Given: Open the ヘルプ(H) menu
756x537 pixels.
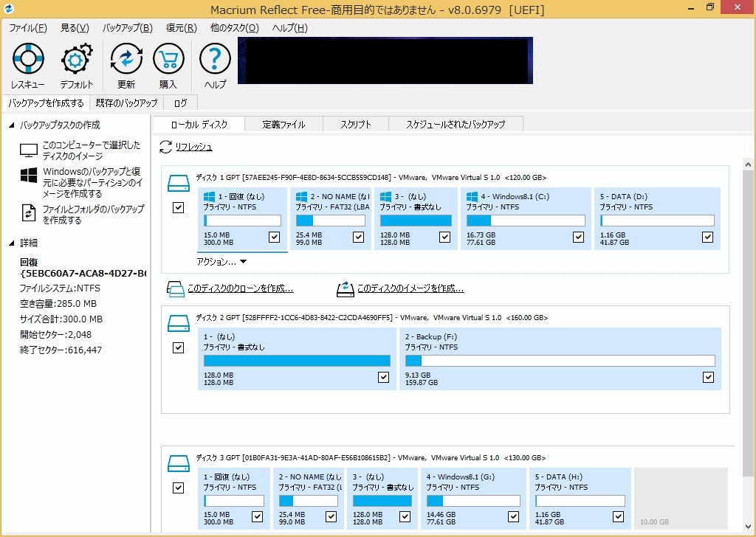Looking at the screenshot, I should 289,28.
